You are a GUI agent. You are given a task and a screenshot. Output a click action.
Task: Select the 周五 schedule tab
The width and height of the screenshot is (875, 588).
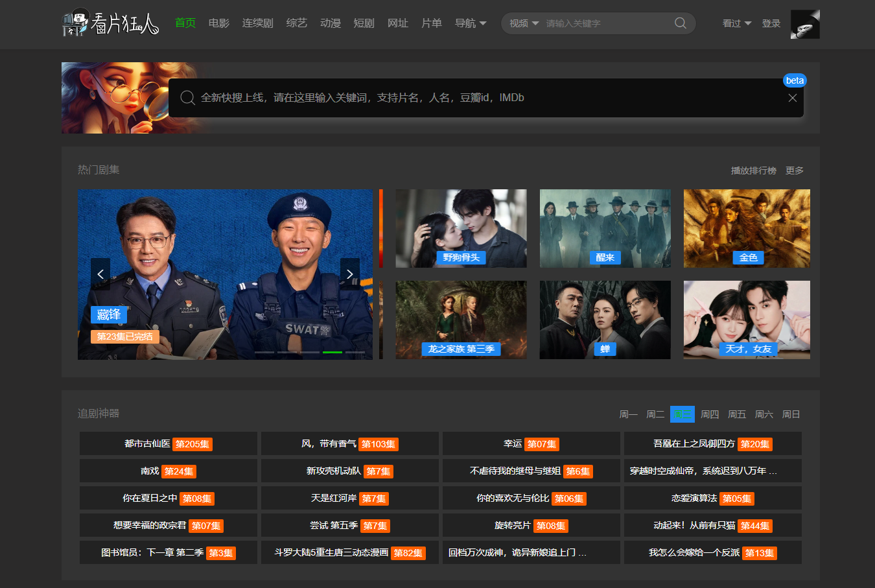737,414
